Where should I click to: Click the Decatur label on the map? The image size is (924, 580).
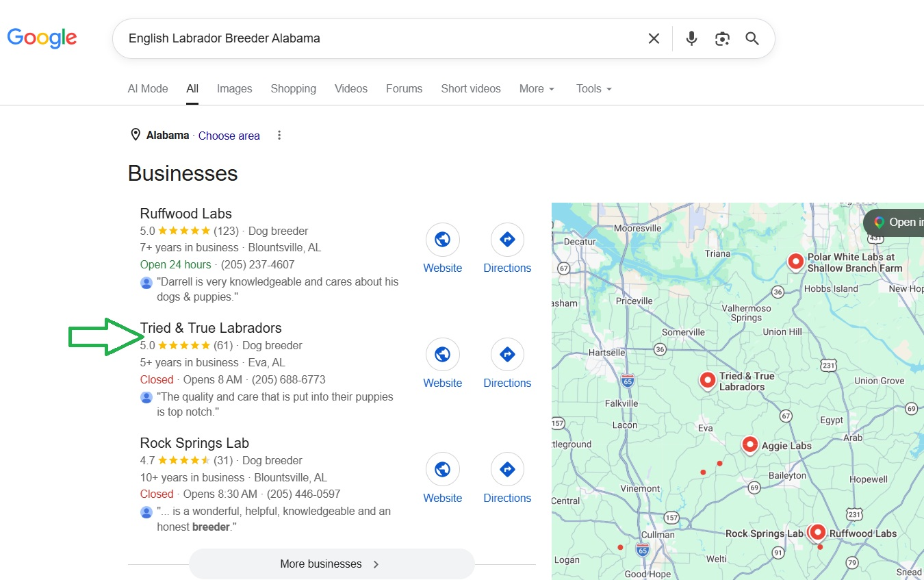tap(580, 242)
